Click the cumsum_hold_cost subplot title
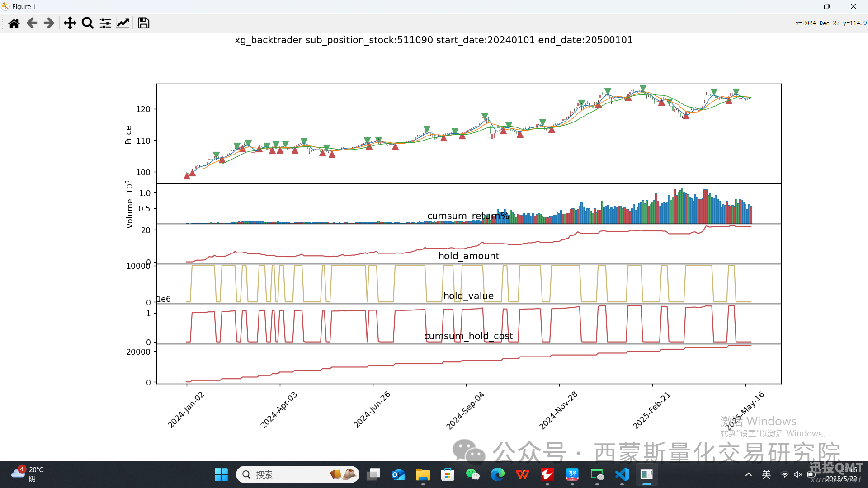The width and height of the screenshot is (868, 488). click(468, 336)
